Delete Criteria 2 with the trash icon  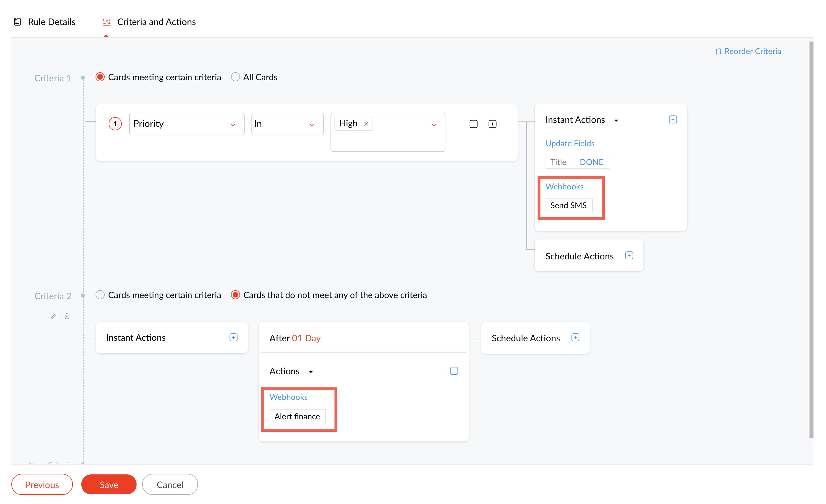pos(67,316)
